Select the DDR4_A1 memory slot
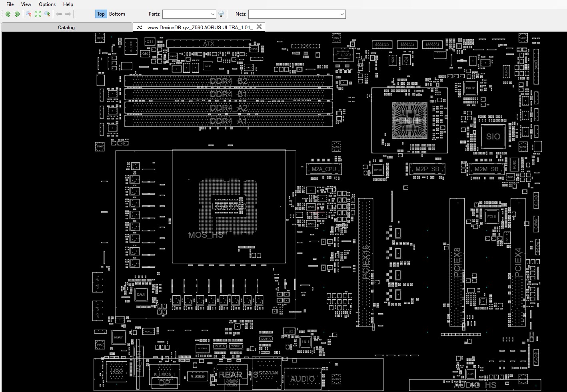Viewport: 567px width, 392px height. pyautogui.click(x=228, y=121)
